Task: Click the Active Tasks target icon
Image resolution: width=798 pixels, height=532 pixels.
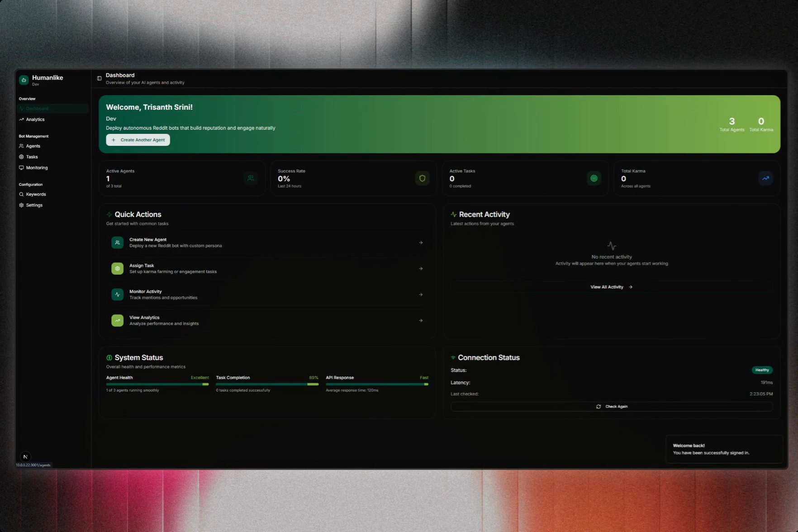Action: click(x=594, y=178)
